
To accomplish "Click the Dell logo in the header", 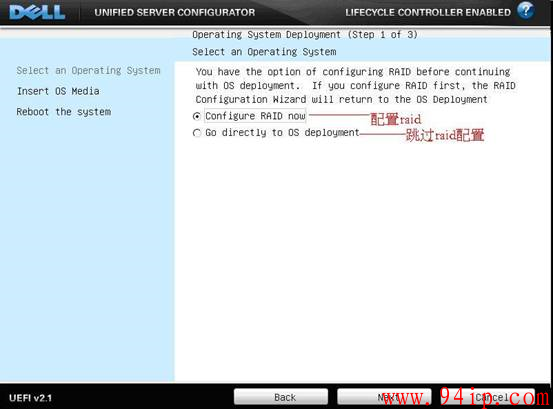I will tap(37, 12).
